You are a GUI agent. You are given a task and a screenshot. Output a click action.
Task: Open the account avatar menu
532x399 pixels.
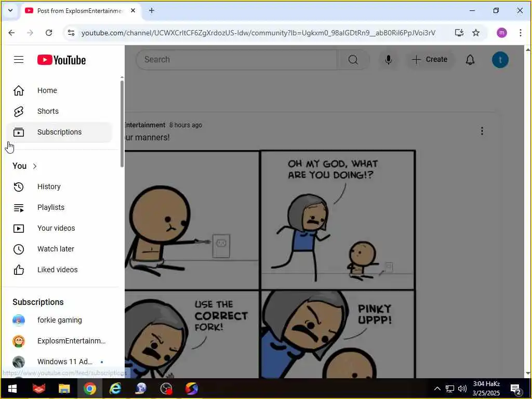pyautogui.click(x=500, y=60)
